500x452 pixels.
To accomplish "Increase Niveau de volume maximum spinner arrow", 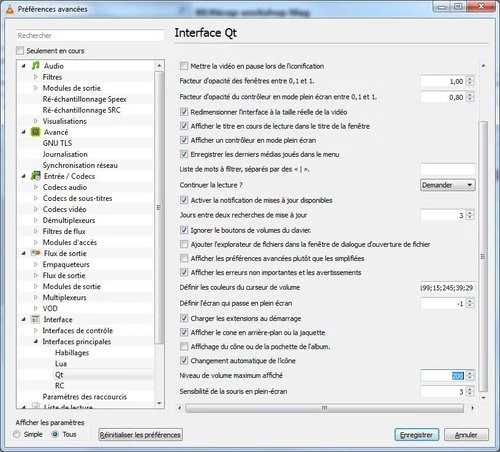I will [x=470, y=373].
